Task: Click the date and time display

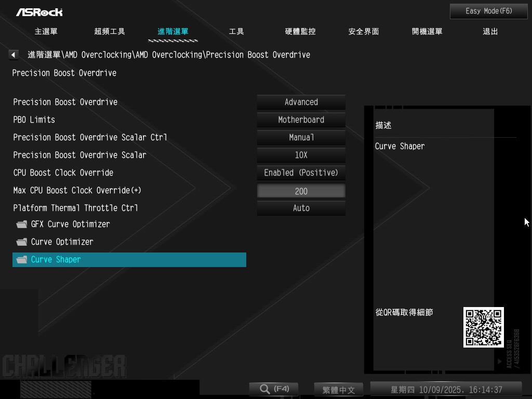Action: [446, 390]
